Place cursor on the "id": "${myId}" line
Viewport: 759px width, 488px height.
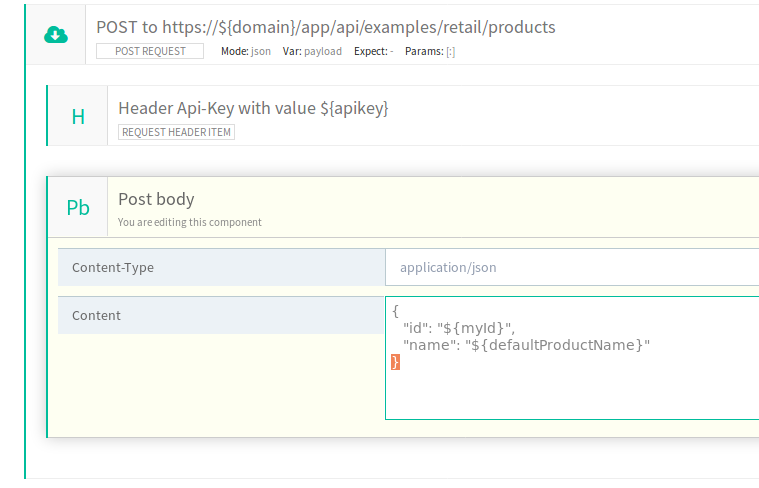458,328
